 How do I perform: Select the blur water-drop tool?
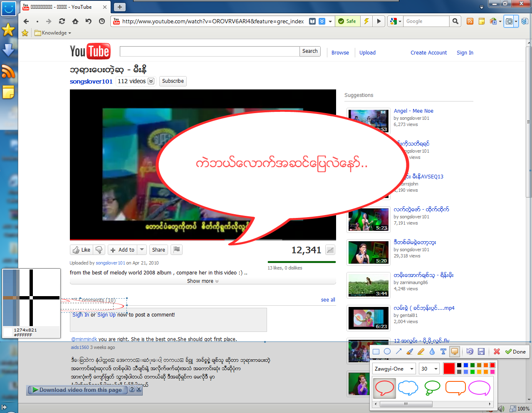(432, 351)
